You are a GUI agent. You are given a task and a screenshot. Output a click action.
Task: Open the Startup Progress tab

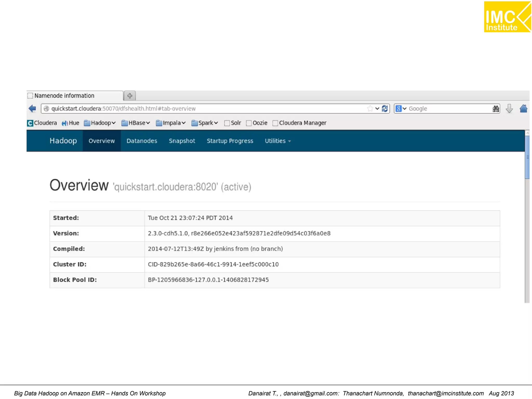point(230,141)
